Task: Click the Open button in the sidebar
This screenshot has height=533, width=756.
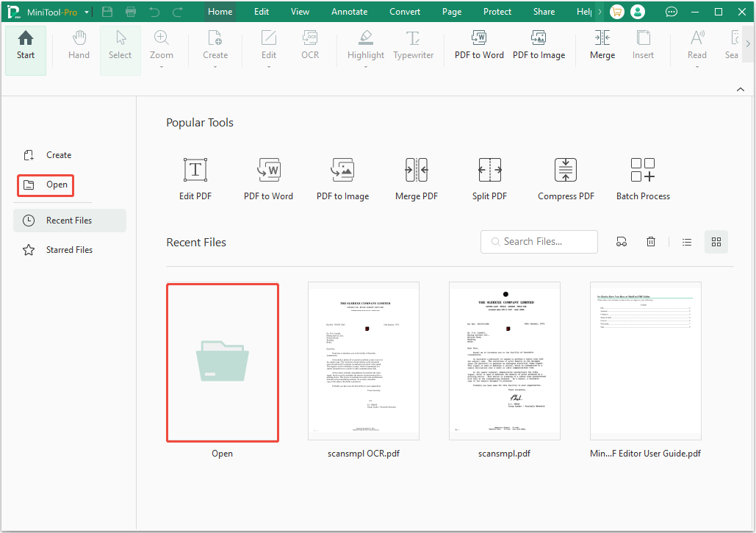Action: pos(45,185)
